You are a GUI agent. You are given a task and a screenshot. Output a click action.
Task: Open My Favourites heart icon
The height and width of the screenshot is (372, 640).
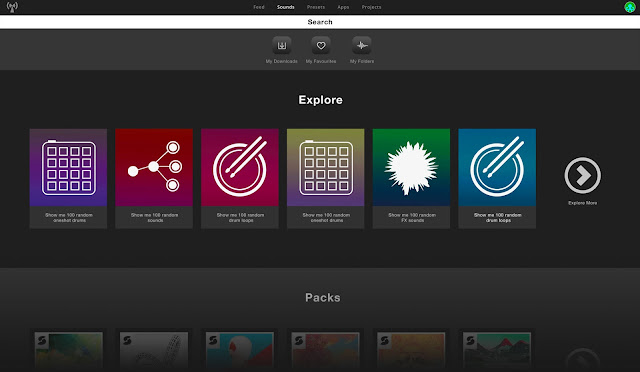321,45
